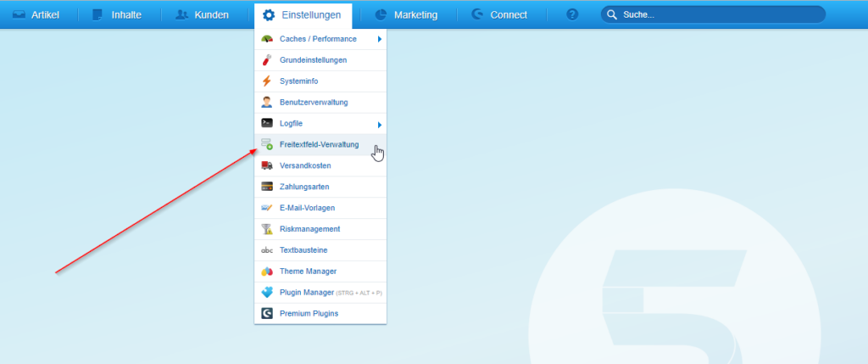Image resolution: width=868 pixels, height=364 pixels.
Task: Choose Riskmanagement in the Einstellungen menu
Action: tap(309, 229)
